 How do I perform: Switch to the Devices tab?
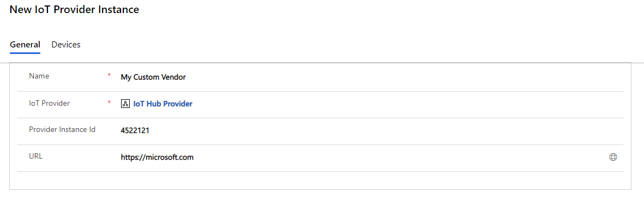66,44
